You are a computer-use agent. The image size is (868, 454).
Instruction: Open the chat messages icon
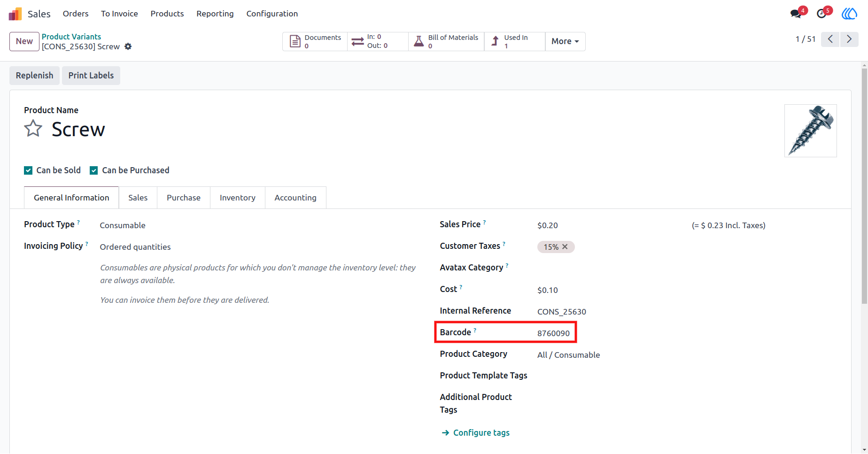(x=796, y=14)
